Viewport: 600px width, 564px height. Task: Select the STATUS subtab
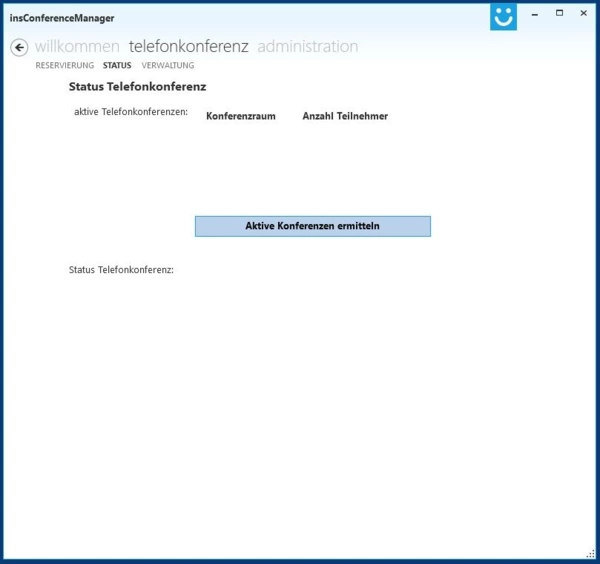point(117,65)
